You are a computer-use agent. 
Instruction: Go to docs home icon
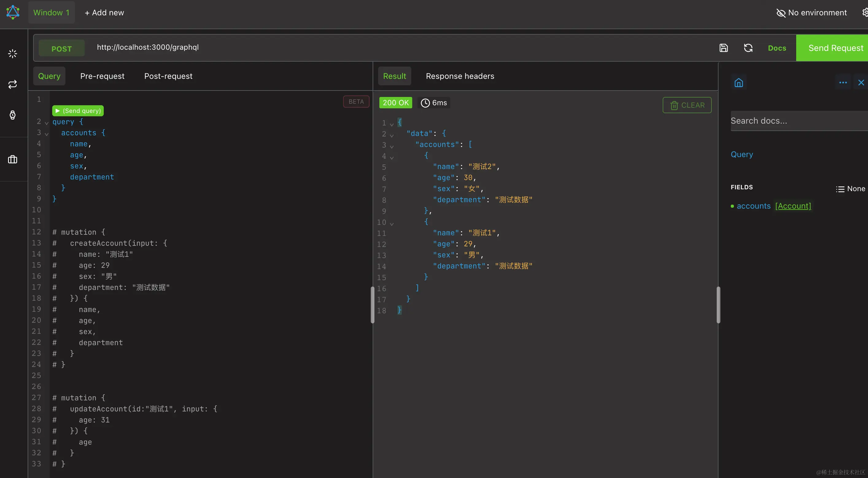(x=738, y=83)
